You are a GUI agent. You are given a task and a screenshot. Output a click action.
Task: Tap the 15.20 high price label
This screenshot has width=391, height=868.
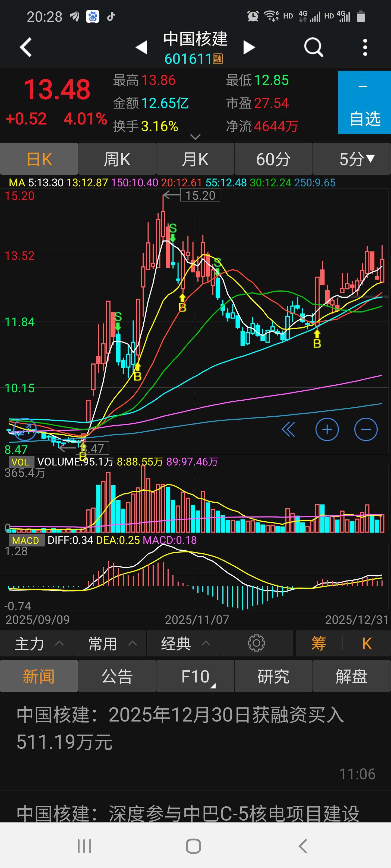200,195
